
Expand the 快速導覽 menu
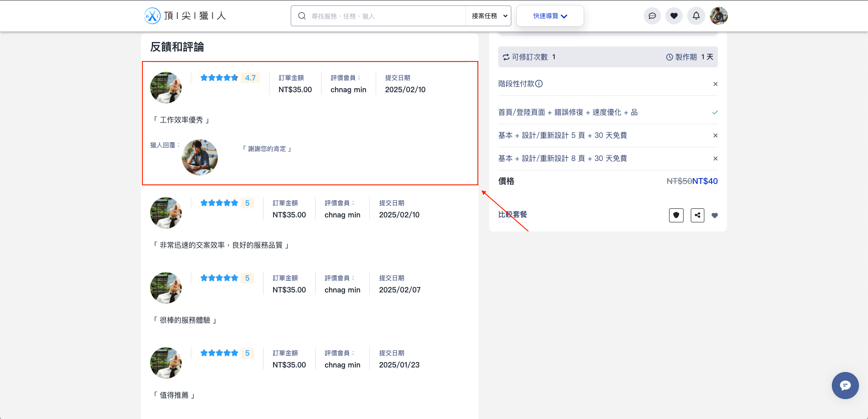pyautogui.click(x=550, y=15)
